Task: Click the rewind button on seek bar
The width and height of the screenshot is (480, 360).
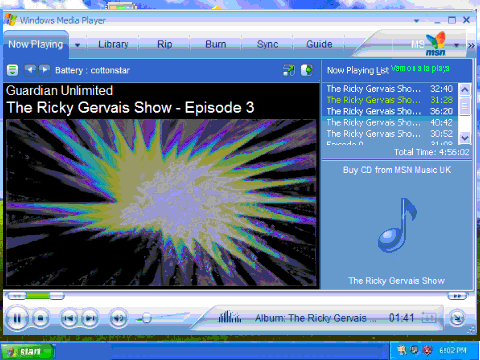Action: 17,296
